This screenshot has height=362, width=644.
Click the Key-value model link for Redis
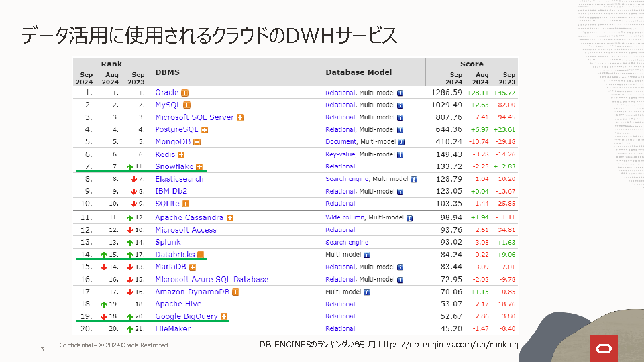point(340,154)
